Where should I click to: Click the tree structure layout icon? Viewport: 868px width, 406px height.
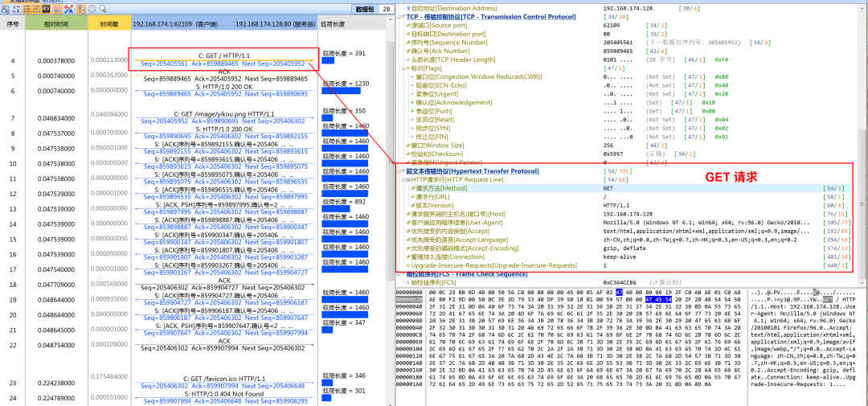[x=81, y=9]
